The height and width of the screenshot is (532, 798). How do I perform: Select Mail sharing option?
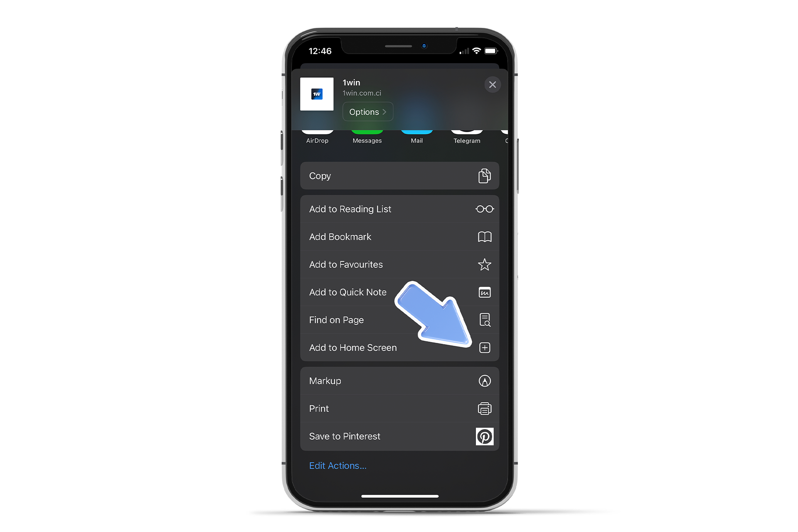pos(417,132)
